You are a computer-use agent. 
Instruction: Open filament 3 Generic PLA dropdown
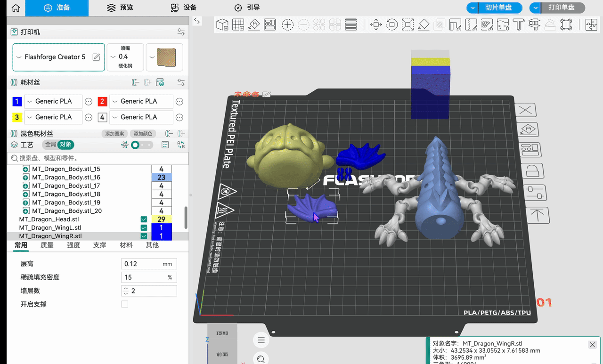(53, 117)
